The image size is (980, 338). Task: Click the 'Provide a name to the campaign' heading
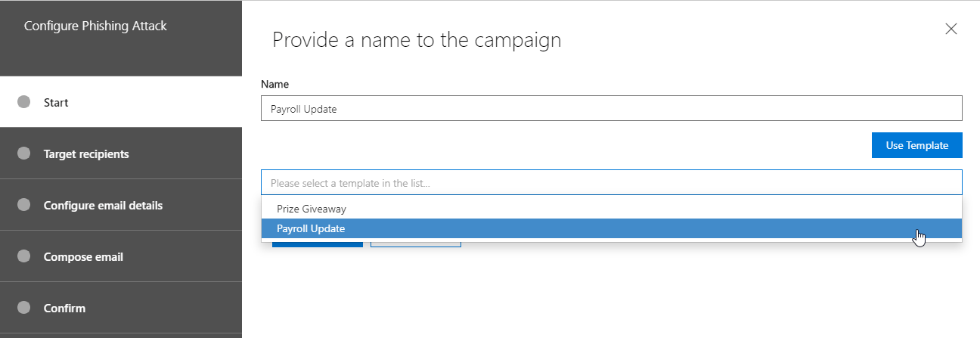pyautogui.click(x=417, y=39)
